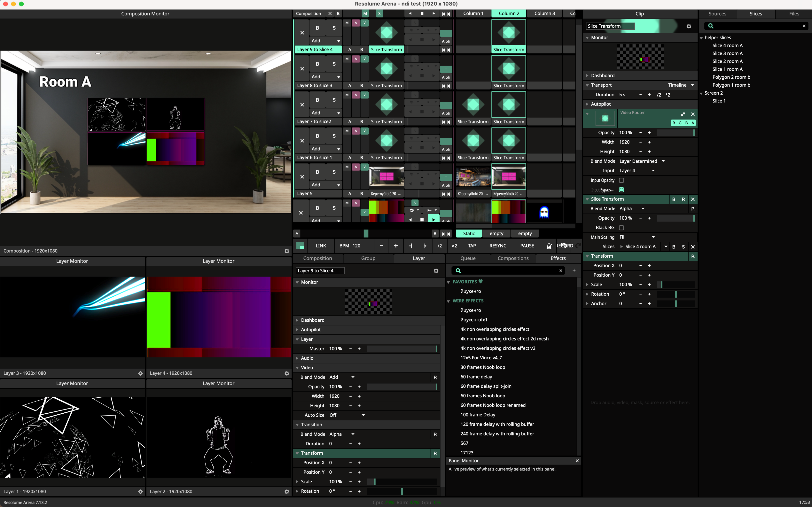The width and height of the screenshot is (812, 507).
Task: Open the Compositions tab
Action: tap(513, 258)
